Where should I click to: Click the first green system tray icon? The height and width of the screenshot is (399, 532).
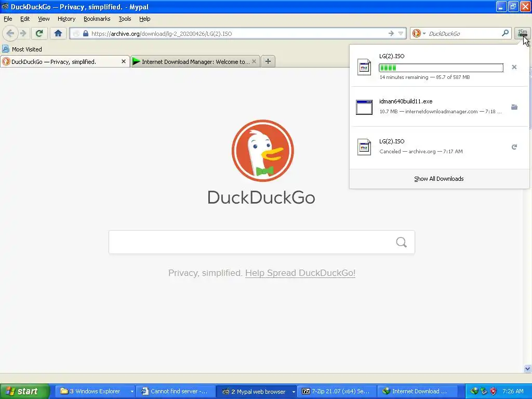(474, 391)
